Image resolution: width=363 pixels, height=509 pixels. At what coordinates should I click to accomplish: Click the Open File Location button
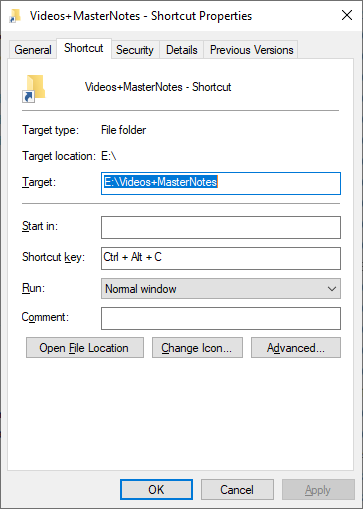(85, 348)
